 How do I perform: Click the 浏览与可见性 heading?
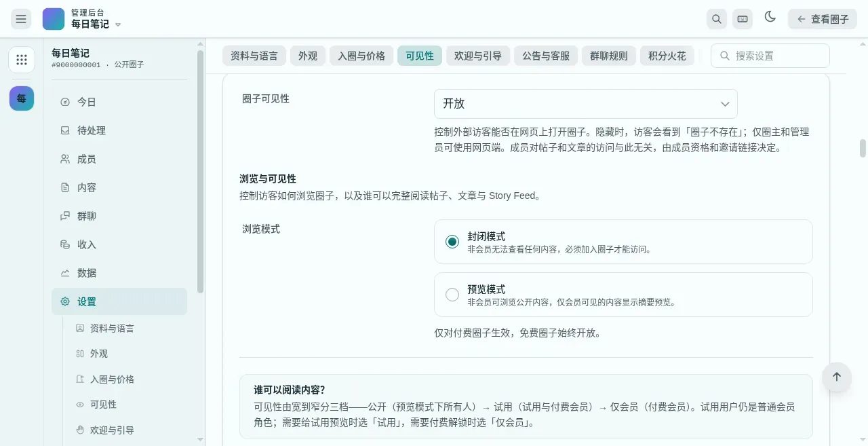[268, 179]
